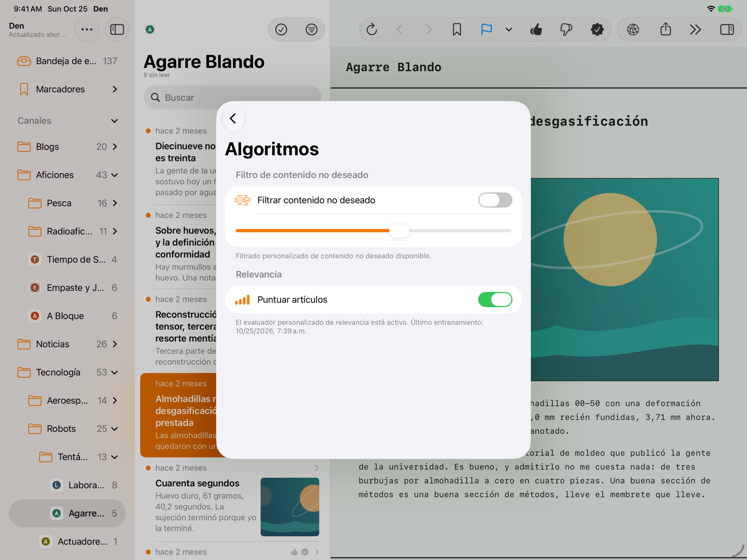This screenshot has height=560, width=747.
Task: Open the Cuarenta segundos article thumbnail
Action: [x=290, y=507]
